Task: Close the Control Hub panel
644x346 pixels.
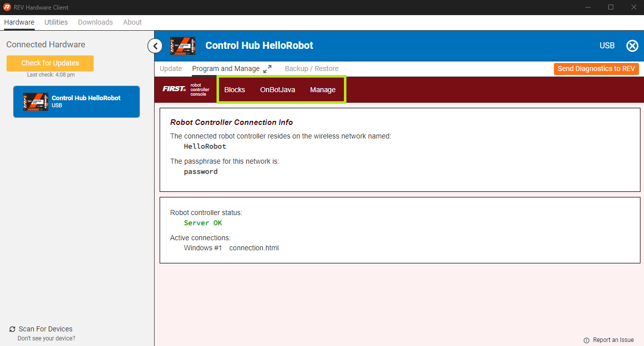Action: [x=632, y=46]
